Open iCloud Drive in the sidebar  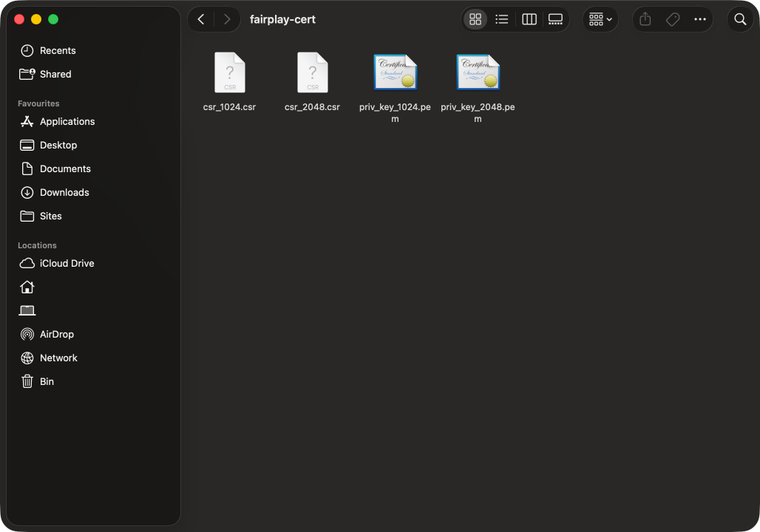[x=93, y=264]
